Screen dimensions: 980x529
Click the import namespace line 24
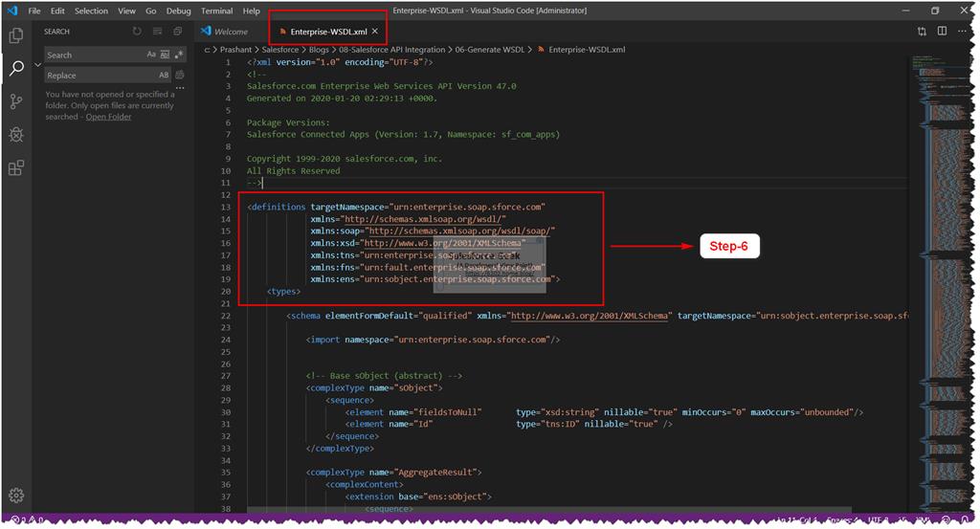[433, 340]
